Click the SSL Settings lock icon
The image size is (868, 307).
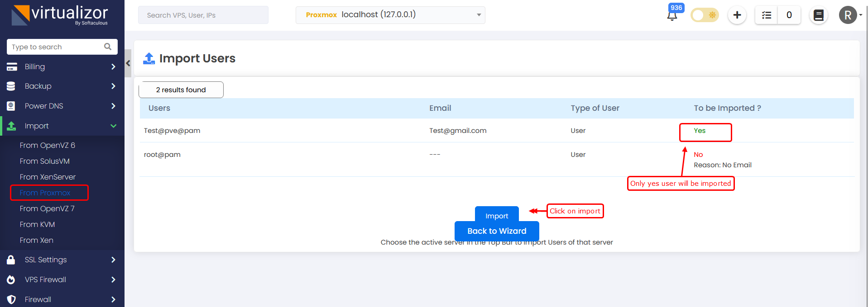point(11,260)
